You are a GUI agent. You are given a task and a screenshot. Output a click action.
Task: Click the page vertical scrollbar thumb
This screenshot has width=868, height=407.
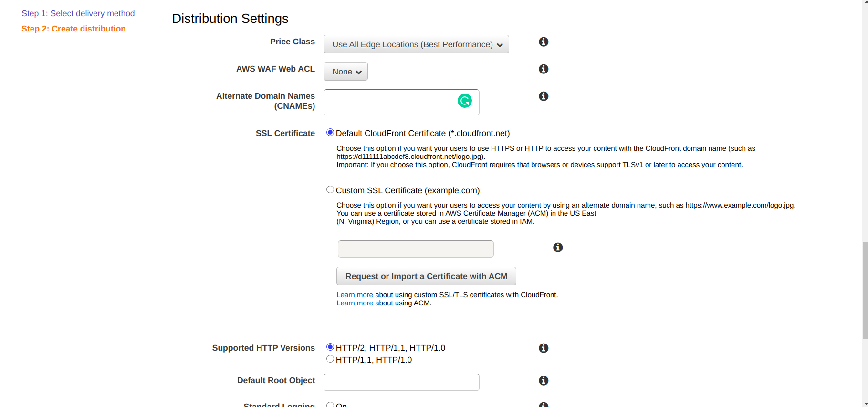click(x=865, y=290)
